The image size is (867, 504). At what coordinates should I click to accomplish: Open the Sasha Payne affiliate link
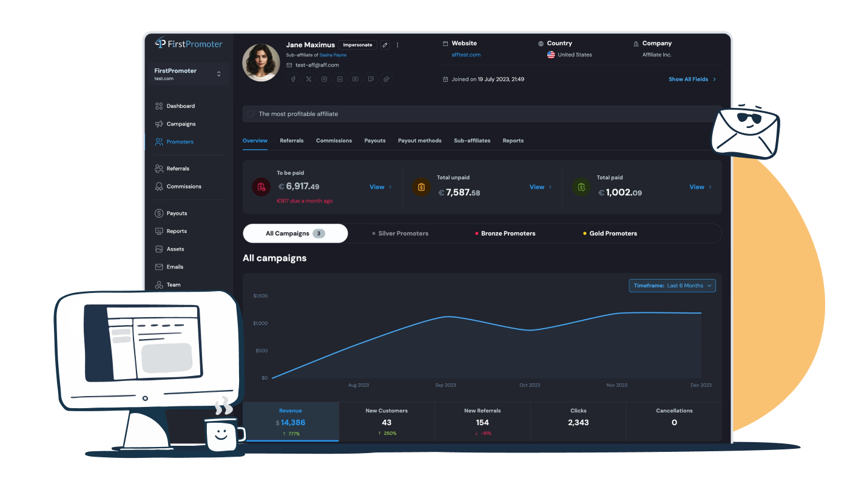click(333, 55)
